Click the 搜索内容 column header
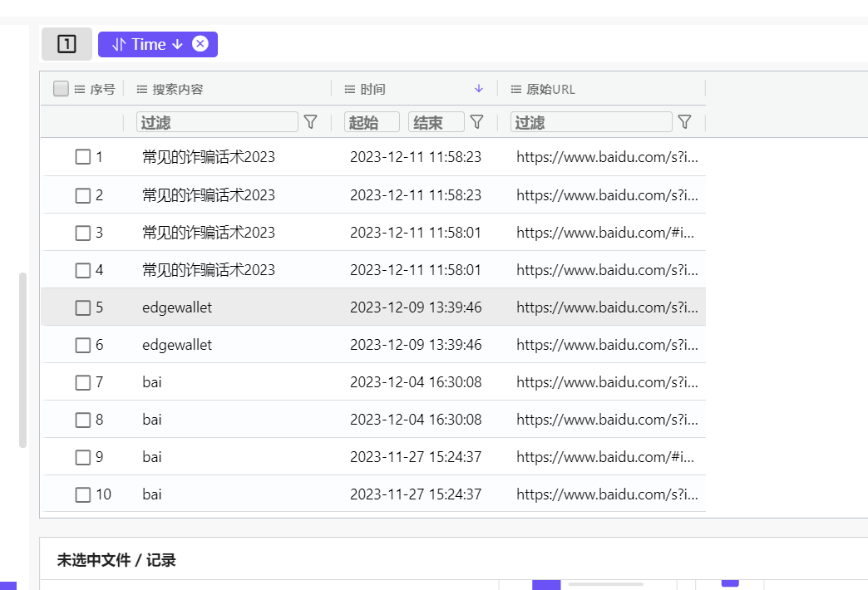Viewport: 868px width, 590px height. (178, 89)
